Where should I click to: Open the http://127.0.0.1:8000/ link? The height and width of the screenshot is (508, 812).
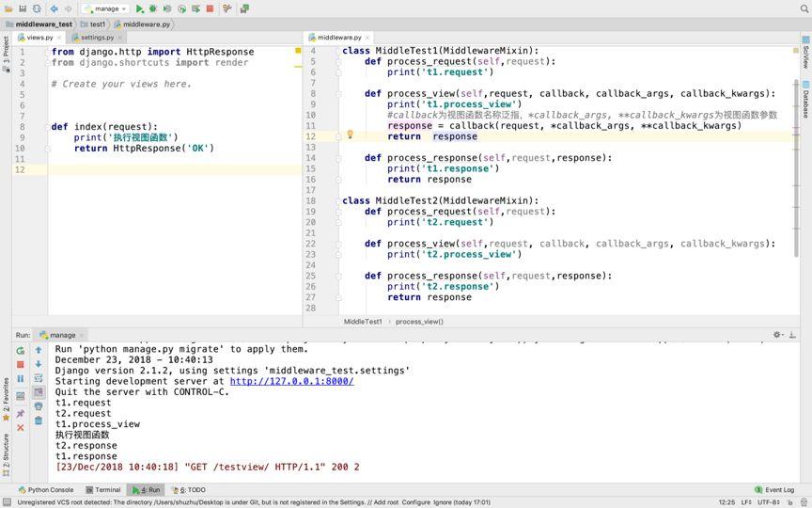(x=291, y=381)
